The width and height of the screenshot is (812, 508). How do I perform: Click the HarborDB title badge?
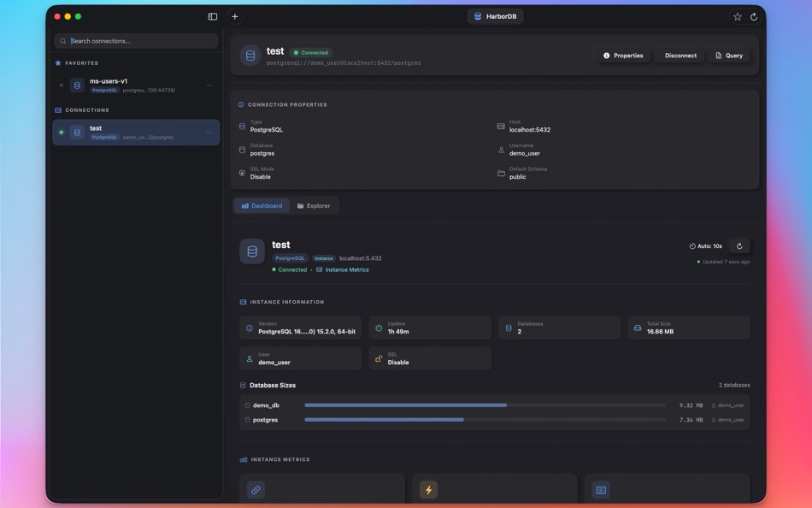pyautogui.click(x=495, y=16)
